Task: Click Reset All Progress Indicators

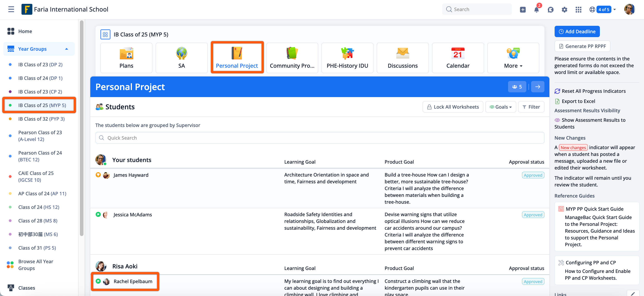Action: [x=590, y=91]
